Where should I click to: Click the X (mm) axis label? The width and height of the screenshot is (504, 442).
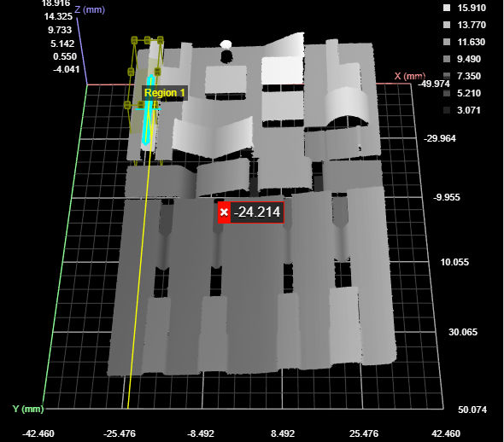409,76
